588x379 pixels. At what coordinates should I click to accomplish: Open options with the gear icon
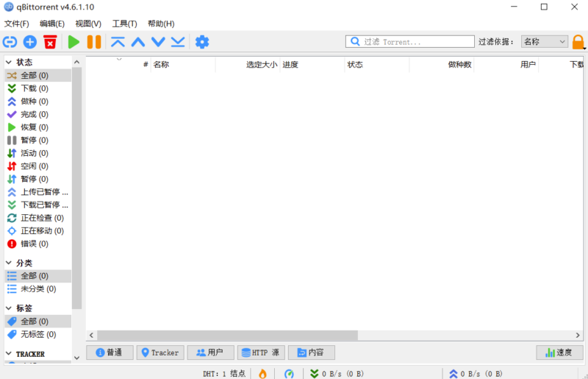point(202,42)
